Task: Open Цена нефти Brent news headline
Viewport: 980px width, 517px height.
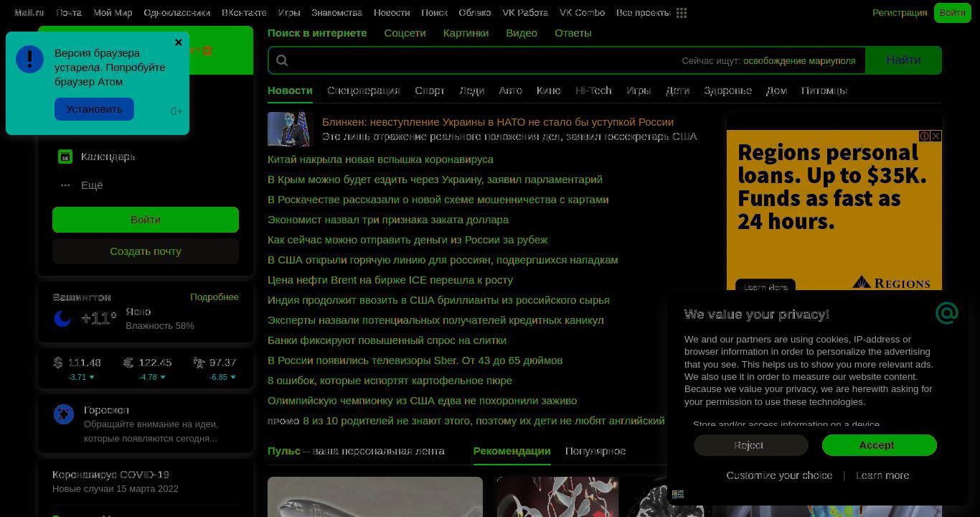Action: 390,280
